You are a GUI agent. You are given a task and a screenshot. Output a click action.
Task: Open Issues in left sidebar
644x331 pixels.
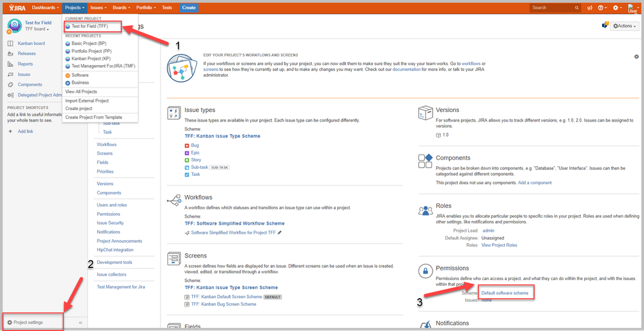[24, 74]
